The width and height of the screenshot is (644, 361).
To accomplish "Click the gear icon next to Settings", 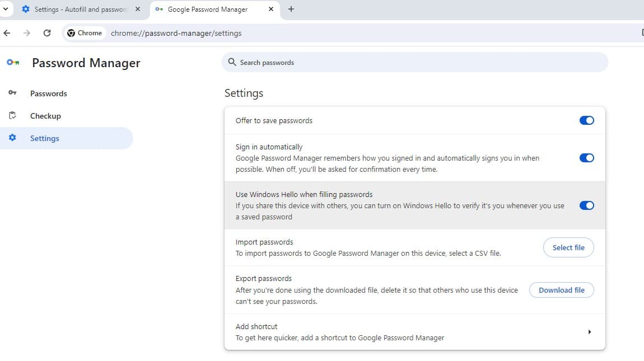I will (13, 138).
